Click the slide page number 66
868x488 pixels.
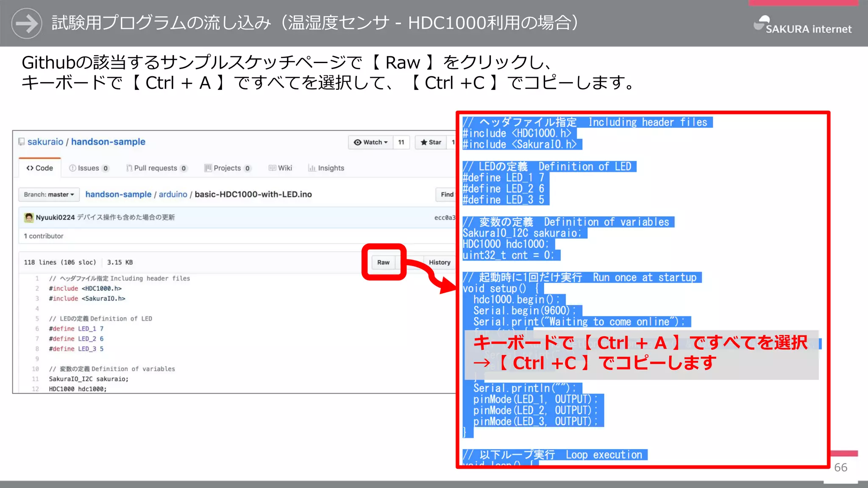[840, 468]
